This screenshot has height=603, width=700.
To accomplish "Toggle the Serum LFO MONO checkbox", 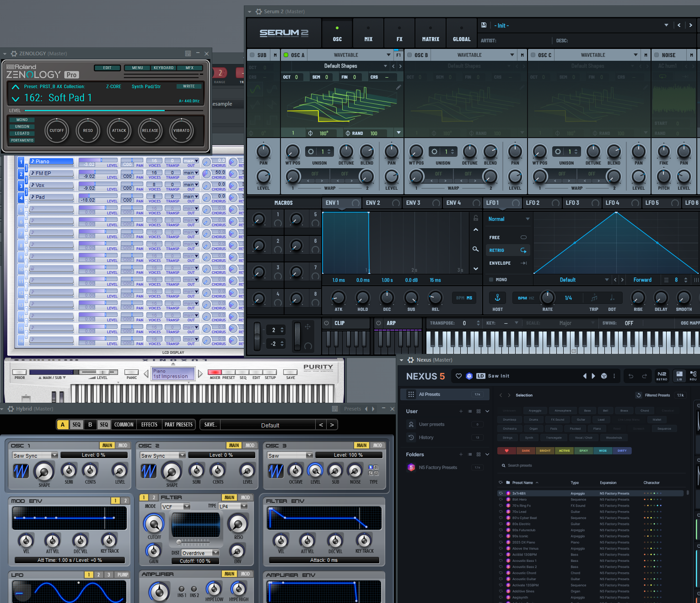I will (491, 279).
